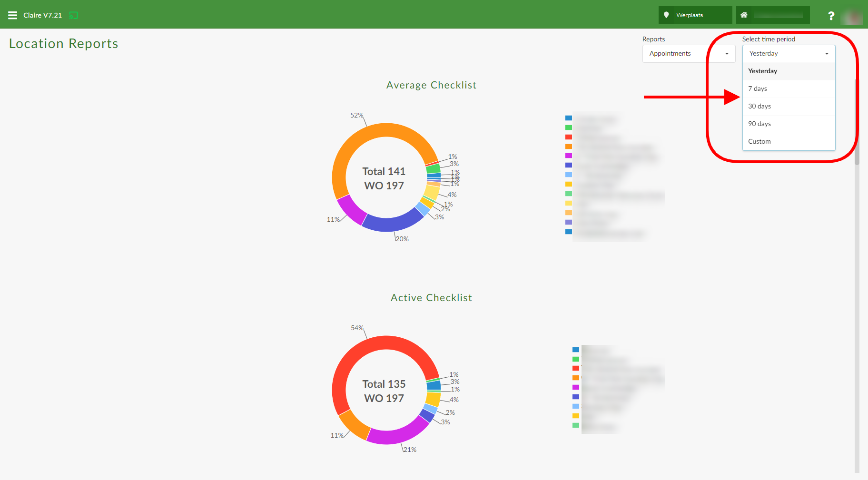This screenshot has width=868, height=480.
Task: Expand the Reports Appointments dropdown
Action: click(x=688, y=54)
